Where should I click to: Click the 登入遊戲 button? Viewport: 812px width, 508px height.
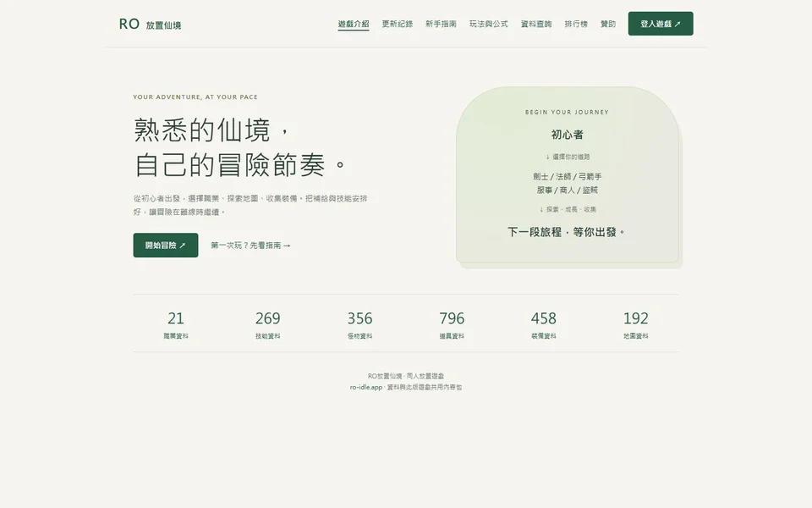661,24
